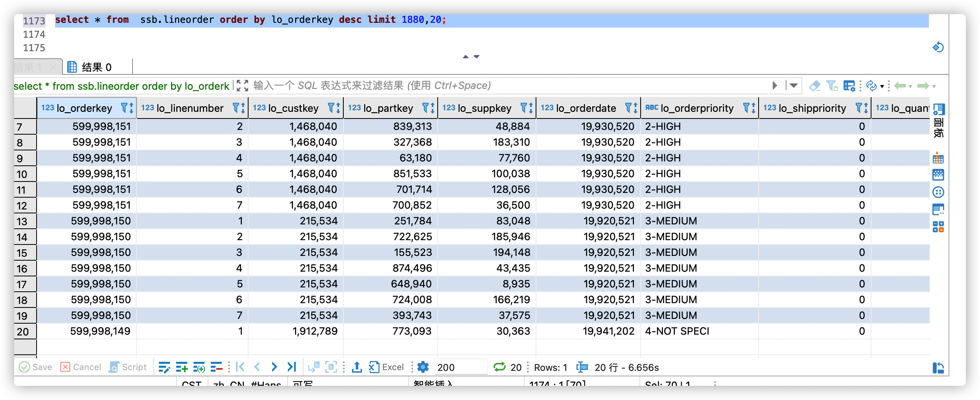980x400 pixels.
Task: Expand the auto-refresh dropdown arrow
Action: click(x=882, y=86)
